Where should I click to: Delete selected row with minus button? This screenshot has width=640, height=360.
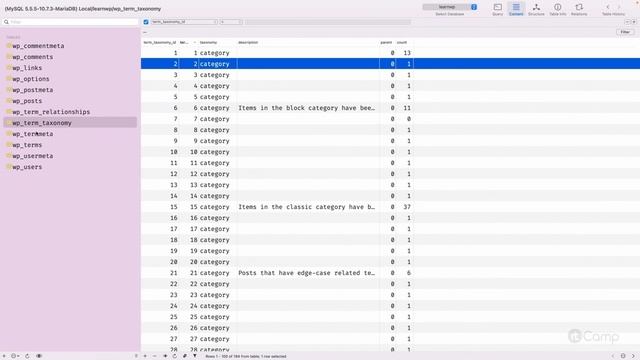155,356
